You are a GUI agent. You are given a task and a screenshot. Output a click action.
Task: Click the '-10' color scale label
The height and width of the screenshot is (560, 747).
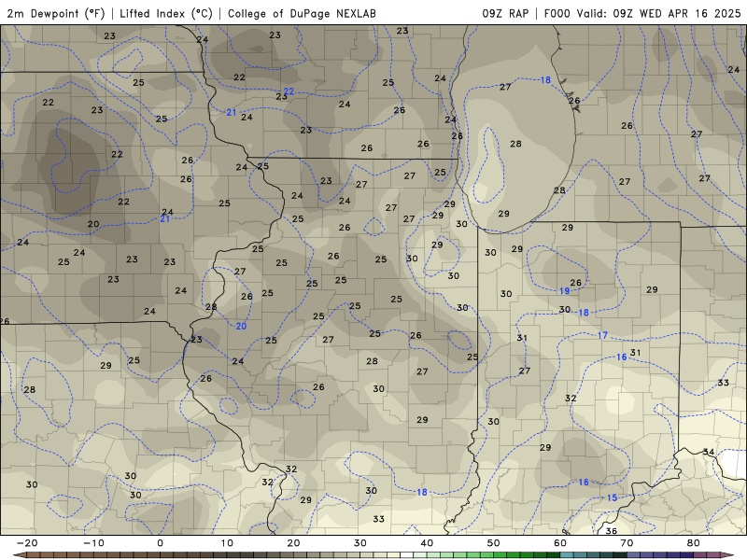click(x=93, y=543)
